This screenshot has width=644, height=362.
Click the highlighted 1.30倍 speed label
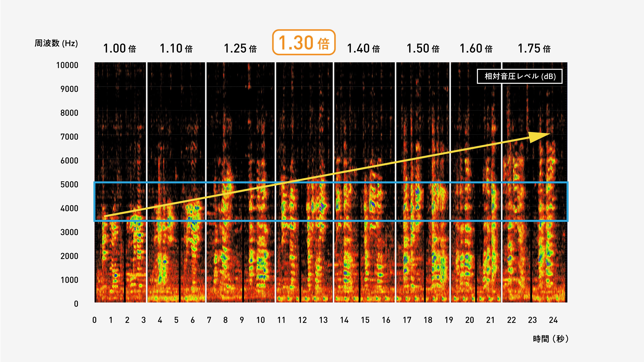pos(304,42)
